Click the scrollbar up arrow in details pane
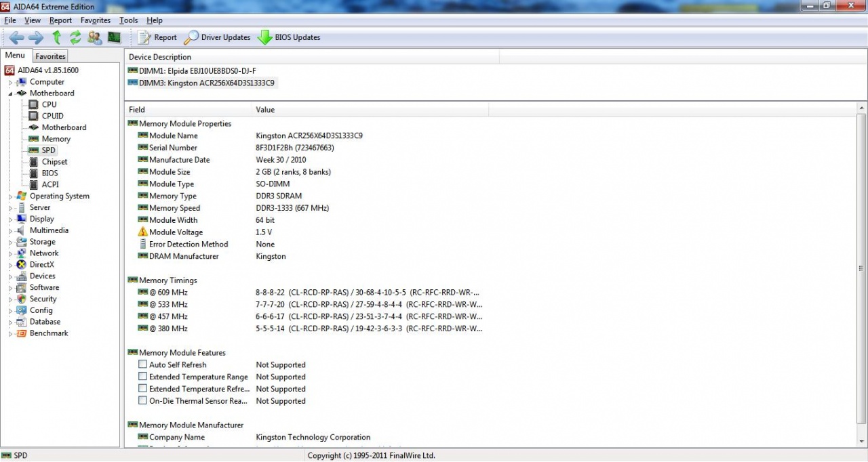The width and height of the screenshot is (868, 462). point(862,108)
